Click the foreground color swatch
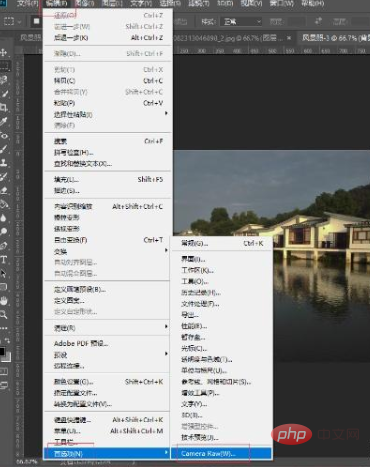 [2, 351]
